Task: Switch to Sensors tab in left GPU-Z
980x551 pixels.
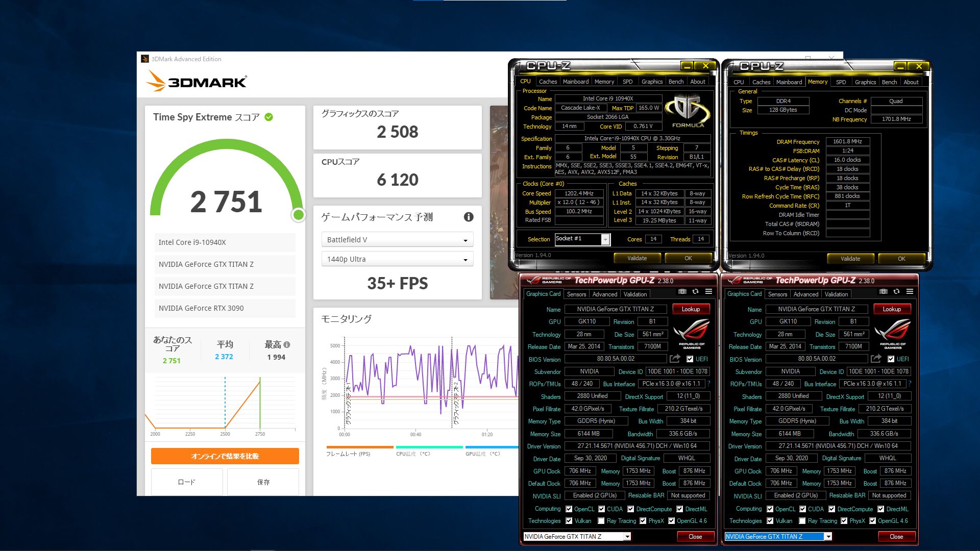Action: pos(576,294)
